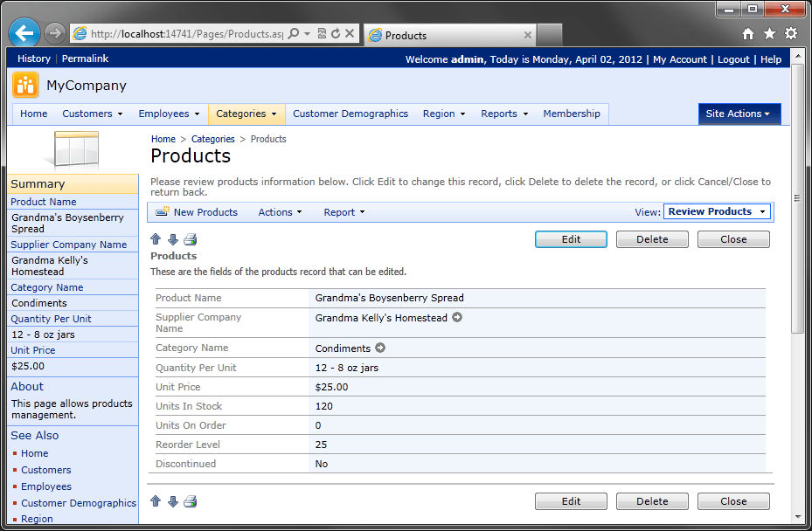Open the Actions dropdown menu
Viewport: 812px width, 531px height.
tap(278, 212)
